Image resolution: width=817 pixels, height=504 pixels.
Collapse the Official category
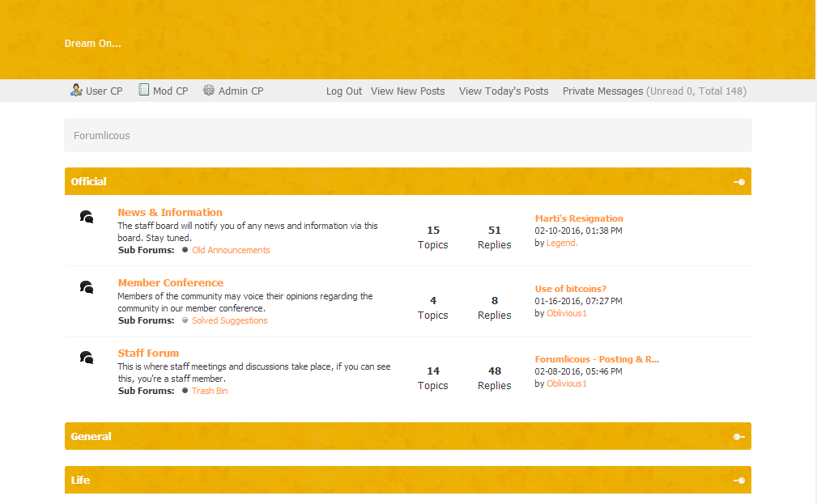point(738,182)
